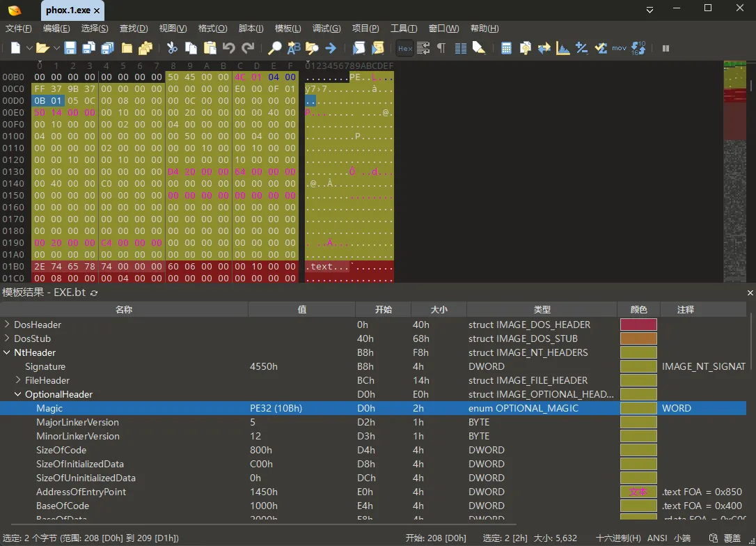Sort by the 值 column header
This screenshot has height=546, width=756.
pyautogui.click(x=302, y=309)
